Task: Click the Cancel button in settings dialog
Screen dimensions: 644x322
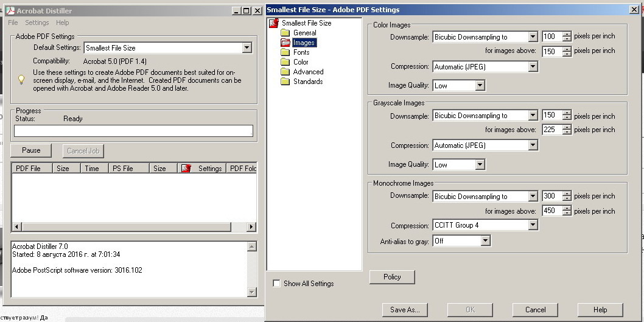Action: coord(535,310)
